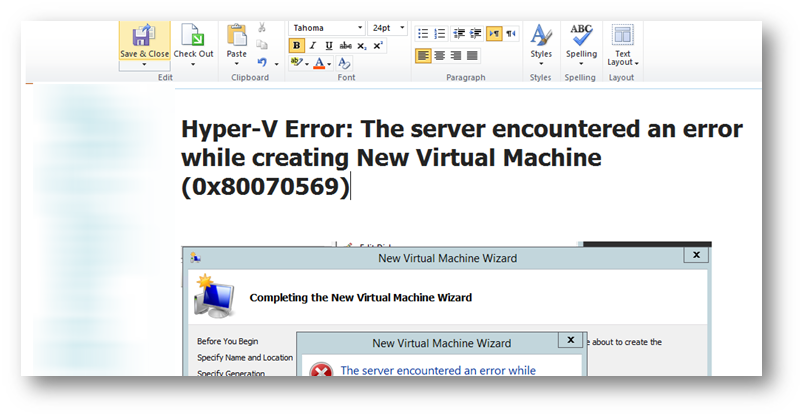
Task: Select right-to-left text direction
Action: pyautogui.click(x=511, y=34)
